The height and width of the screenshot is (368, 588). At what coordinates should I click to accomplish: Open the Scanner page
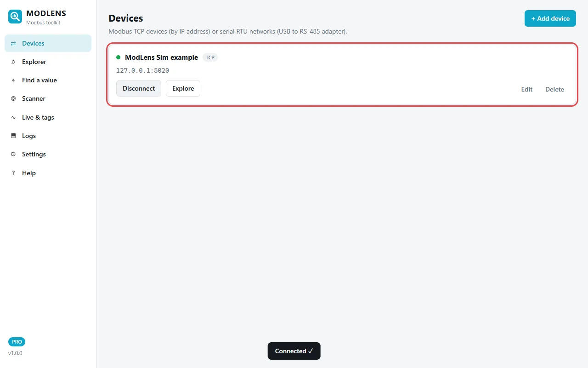coord(48,98)
